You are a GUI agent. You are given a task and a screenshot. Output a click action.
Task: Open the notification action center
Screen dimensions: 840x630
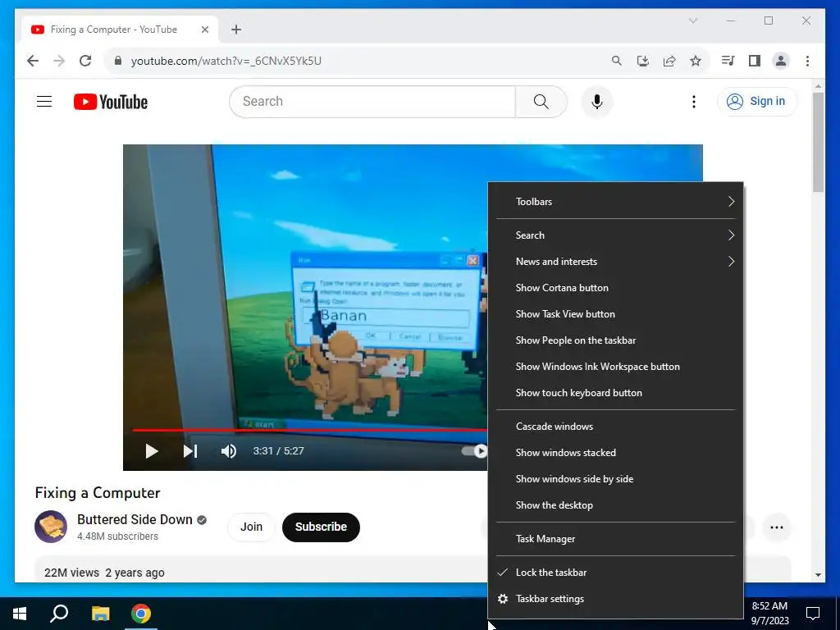[813, 614]
